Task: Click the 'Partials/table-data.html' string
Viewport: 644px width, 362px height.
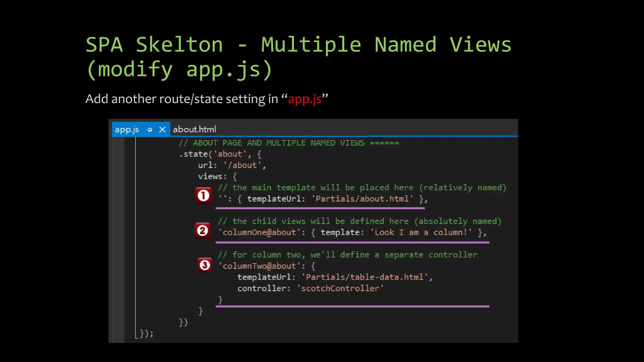Action: click(x=365, y=277)
